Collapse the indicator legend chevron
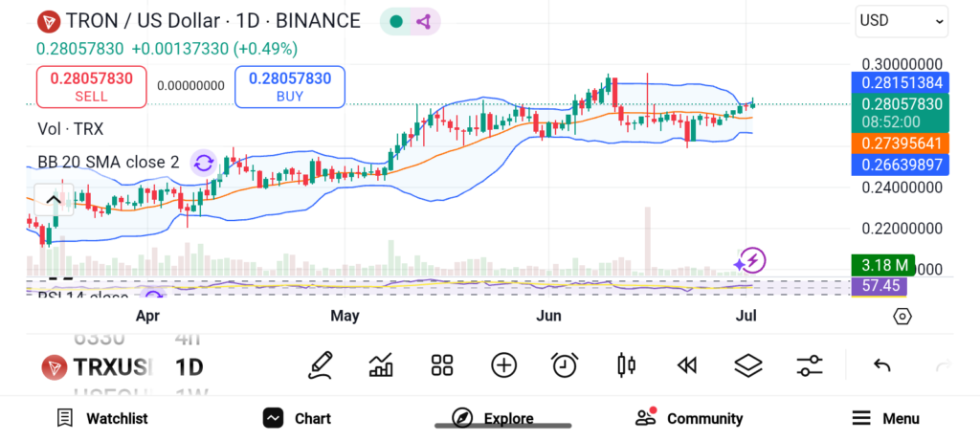The height and width of the screenshot is (441, 980). click(x=54, y=201)
